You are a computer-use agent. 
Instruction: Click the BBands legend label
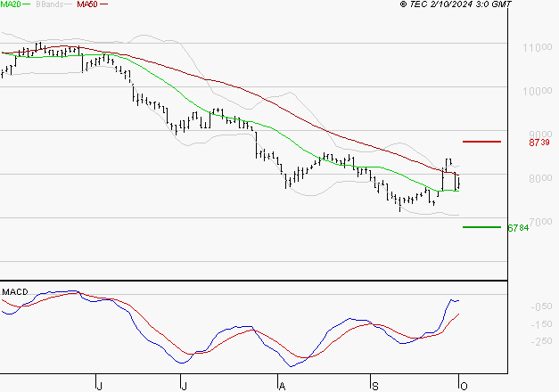50,4
